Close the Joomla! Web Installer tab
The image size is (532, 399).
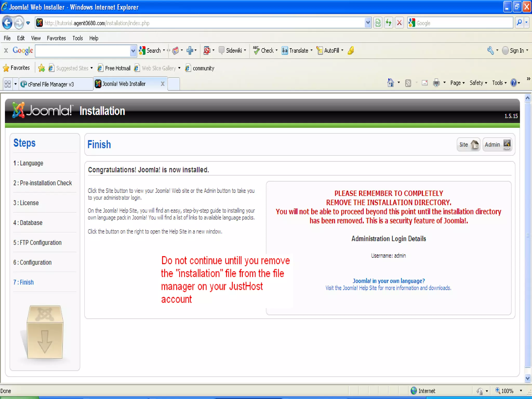(163, 84)
